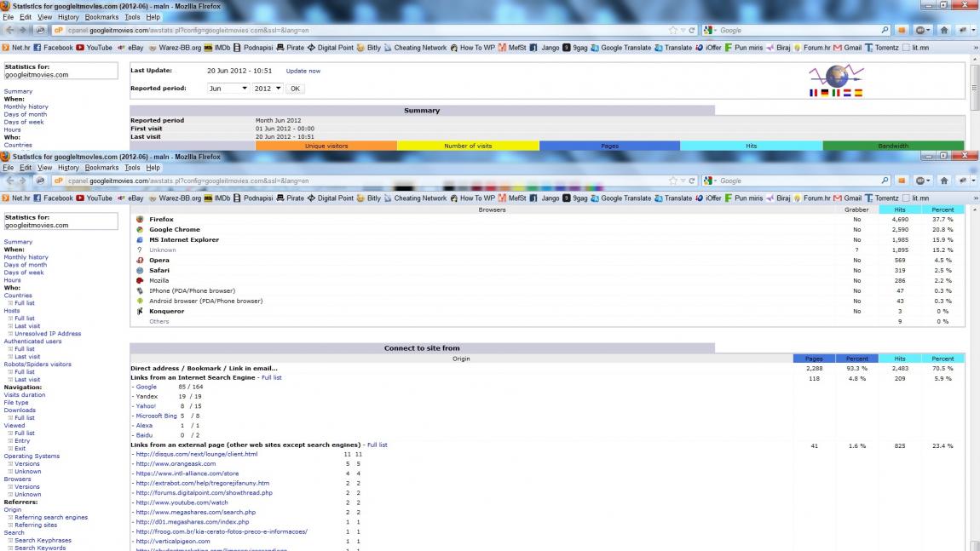Viewport: 980px width, 551px height.
Task: Click yellow Number of visits legend header
Action: [x=468, y=146]
